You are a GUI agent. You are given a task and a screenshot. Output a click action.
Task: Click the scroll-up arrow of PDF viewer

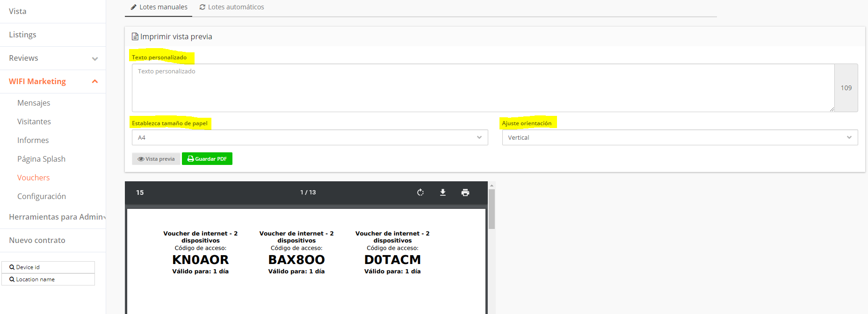492,186
